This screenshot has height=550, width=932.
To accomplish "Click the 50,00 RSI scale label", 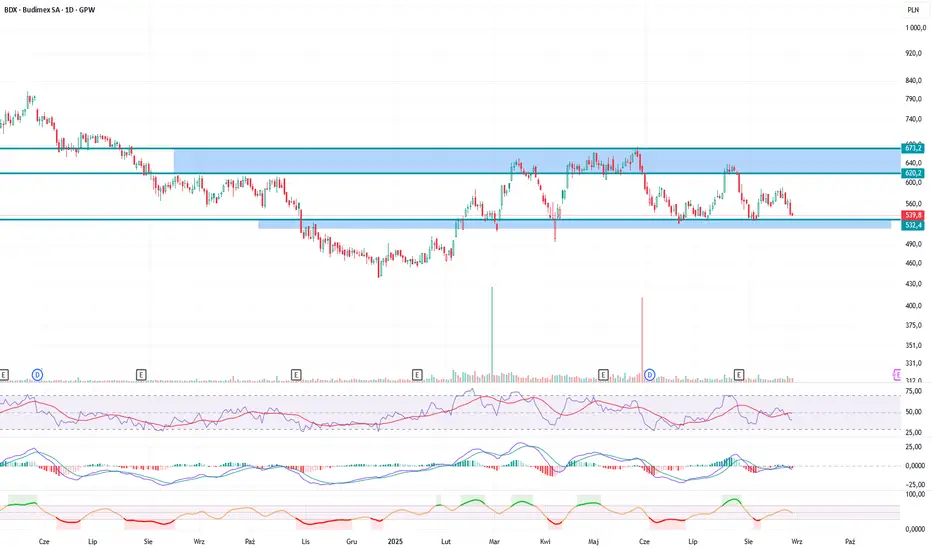I will pos(914,411).
